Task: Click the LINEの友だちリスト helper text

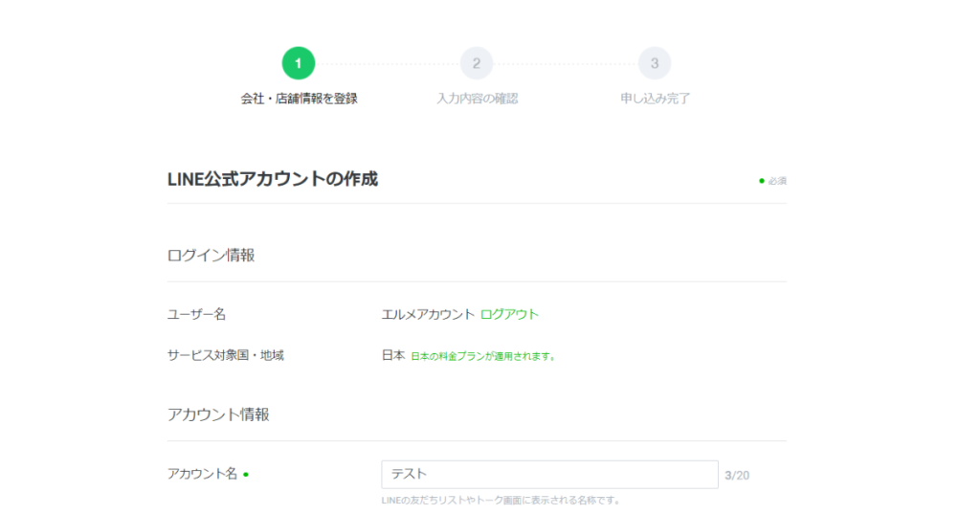Action: [x=501, y=500]
